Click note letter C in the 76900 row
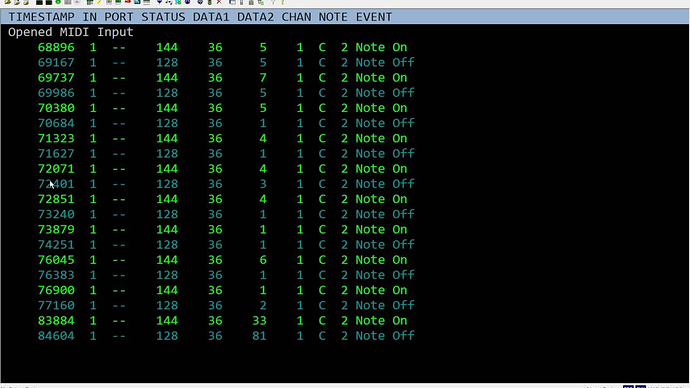The image size is (690, 388). tap(322, 290)
